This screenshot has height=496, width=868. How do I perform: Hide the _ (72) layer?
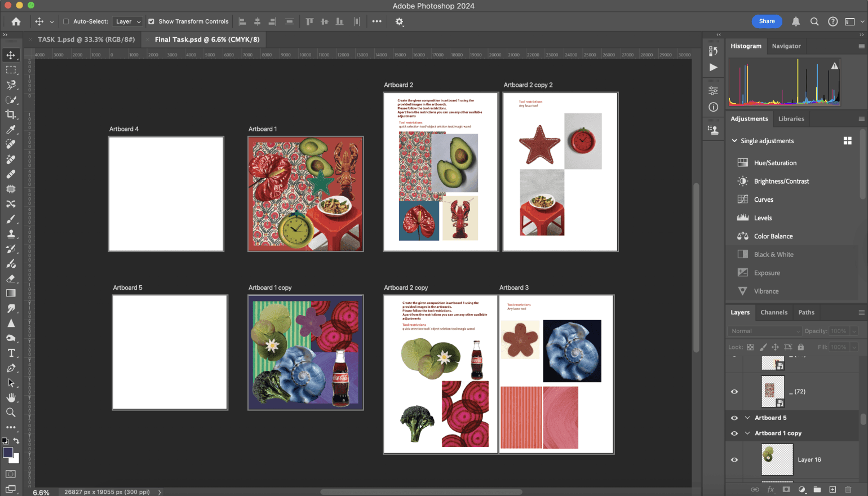(x=734, y=392)
